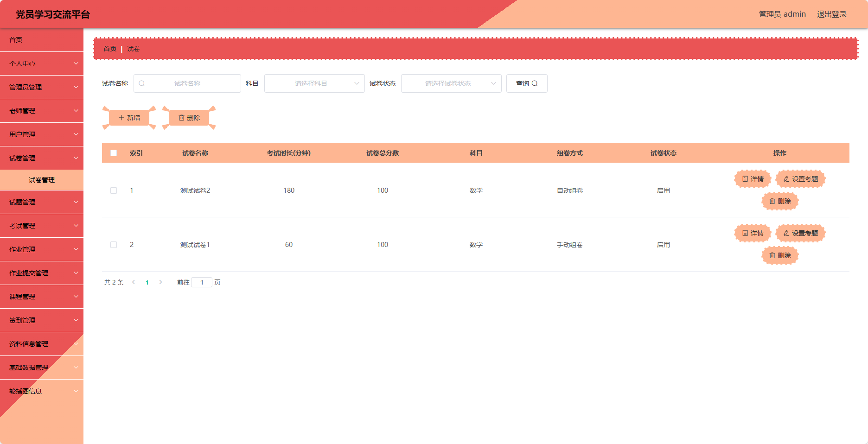Expand 考试管理 sidebar menu
This screenshot has height=444, width=868.
pyautogui.click(x=42, y=226)
